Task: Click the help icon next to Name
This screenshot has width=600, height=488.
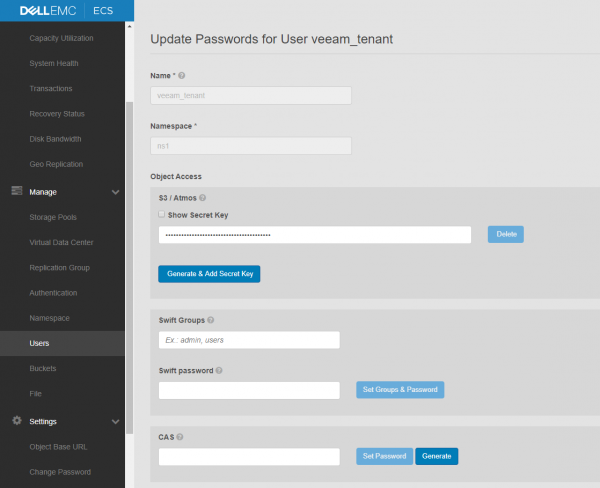Action: point(182,75)
